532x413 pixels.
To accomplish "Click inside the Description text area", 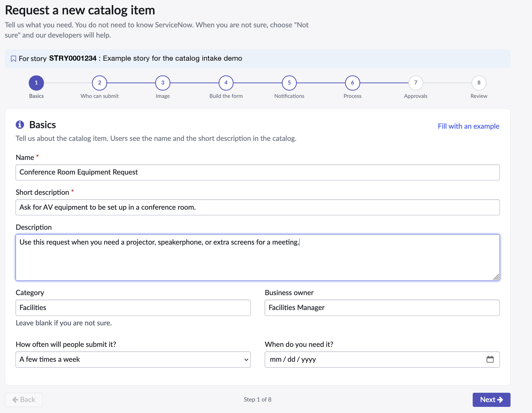I will pos(257,257).
